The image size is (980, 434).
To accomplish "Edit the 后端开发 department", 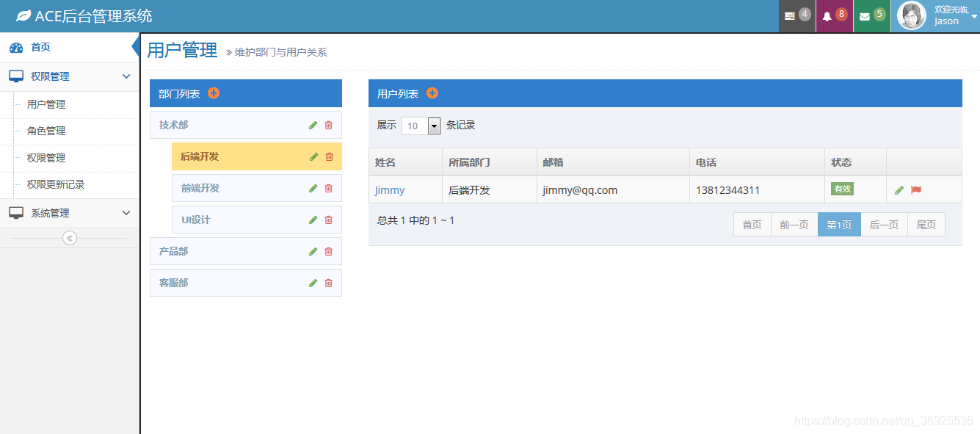I will (x=314, y=156).
